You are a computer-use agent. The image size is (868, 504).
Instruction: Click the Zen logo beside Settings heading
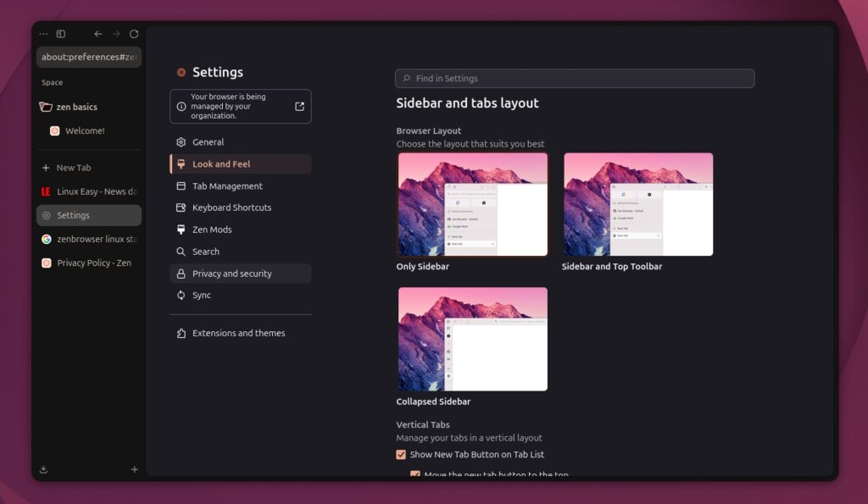(x=181, y=72)
